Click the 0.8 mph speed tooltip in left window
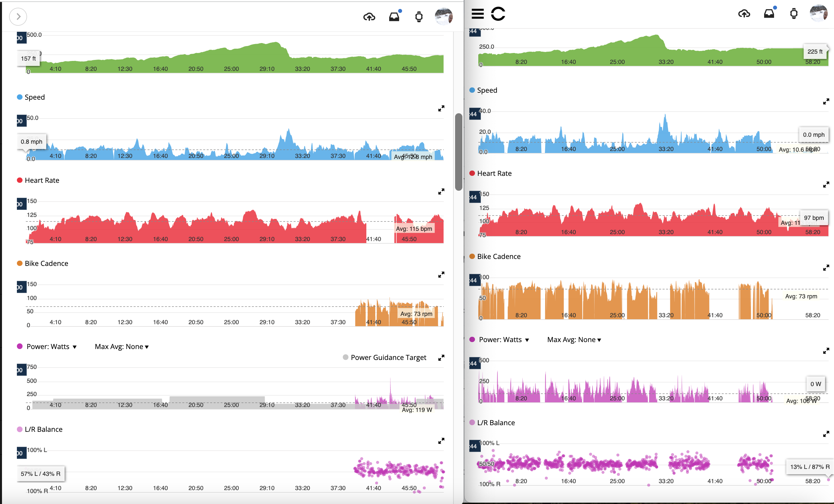Image resolution: width=834 pixels, height=504 pixels. coord(31,142)
